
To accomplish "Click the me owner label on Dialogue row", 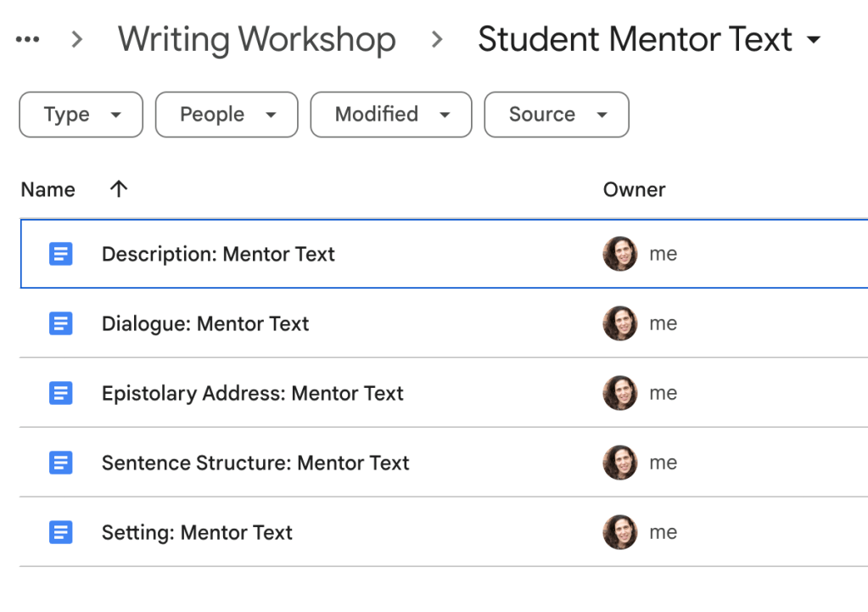I will tap(665, 323).
